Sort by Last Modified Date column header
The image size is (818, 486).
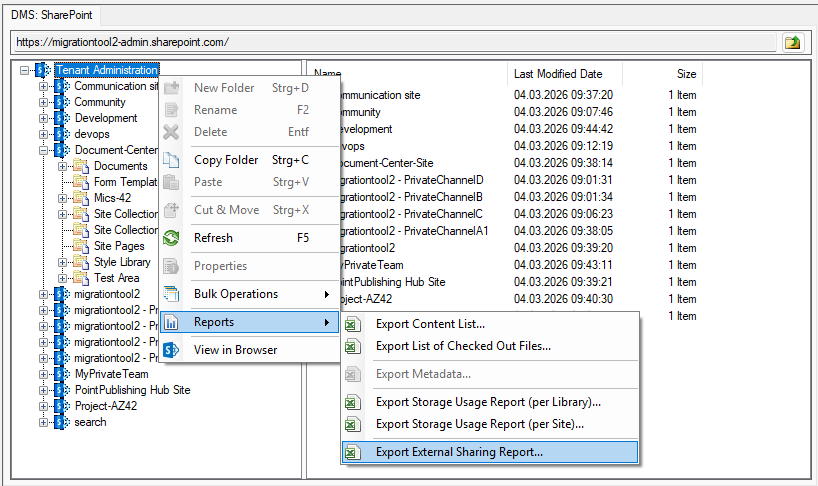coord(564,74)
